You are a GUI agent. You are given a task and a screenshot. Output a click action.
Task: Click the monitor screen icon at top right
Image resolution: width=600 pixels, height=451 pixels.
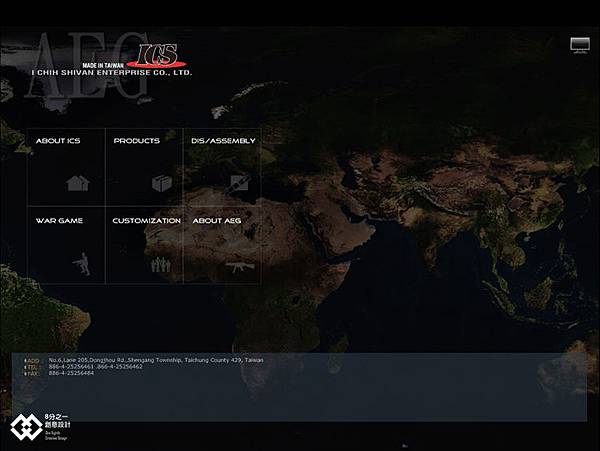coord(580,45)
